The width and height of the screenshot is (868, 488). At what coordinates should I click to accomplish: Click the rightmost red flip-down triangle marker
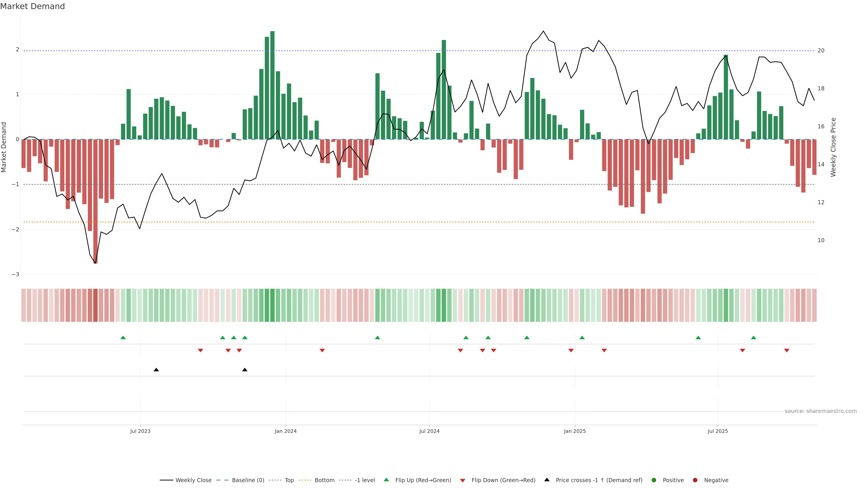[x=787, y=351]
